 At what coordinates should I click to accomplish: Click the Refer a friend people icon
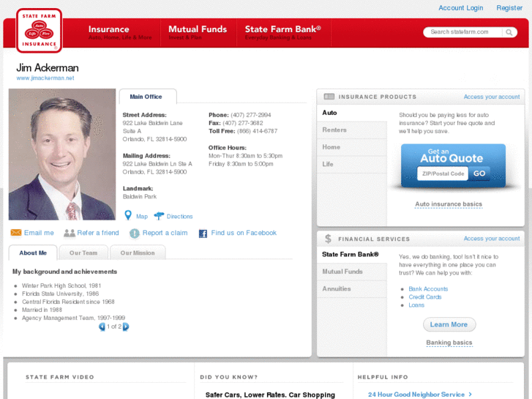[70, 233]
